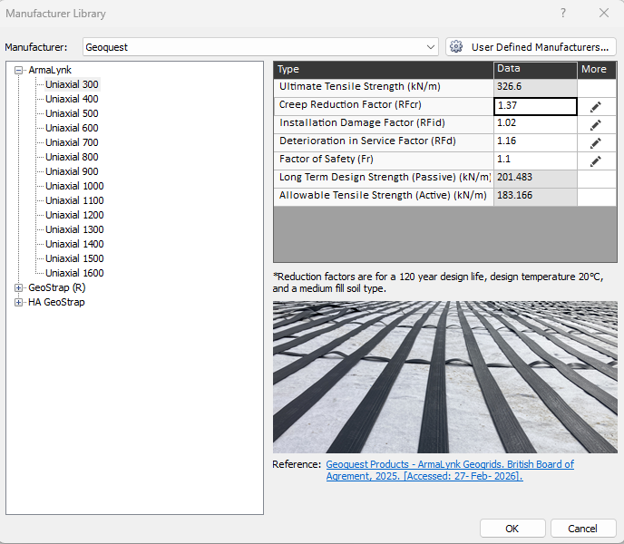Screen dimensions: 624x544
Task: Click the pencil icon for Factor of Safety
Action: tap(595, 161)
